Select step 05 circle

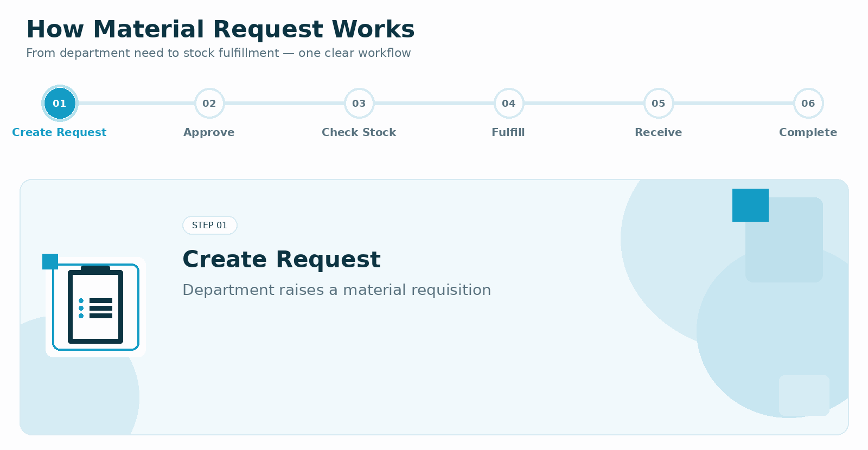(x=659, y=103)
